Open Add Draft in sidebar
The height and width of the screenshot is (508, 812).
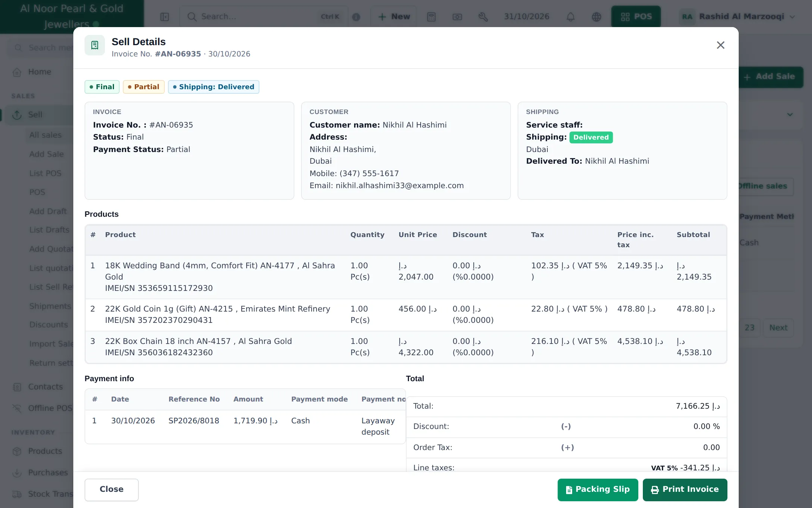click(x=48, y=211)
